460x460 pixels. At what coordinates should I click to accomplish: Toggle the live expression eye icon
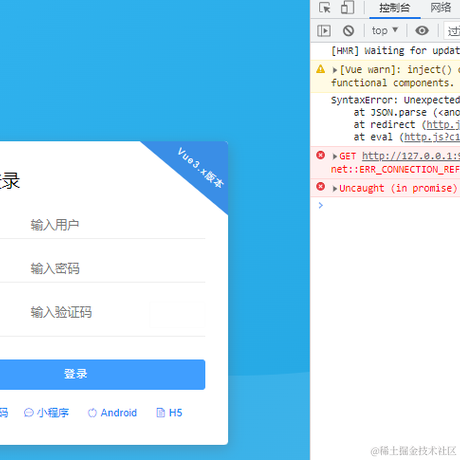click(422, 31)
